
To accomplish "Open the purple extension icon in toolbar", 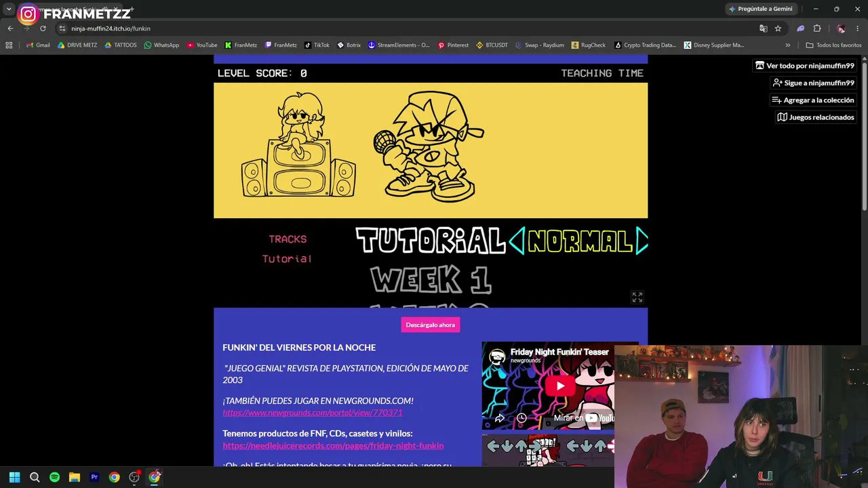I will click(800, 28).
